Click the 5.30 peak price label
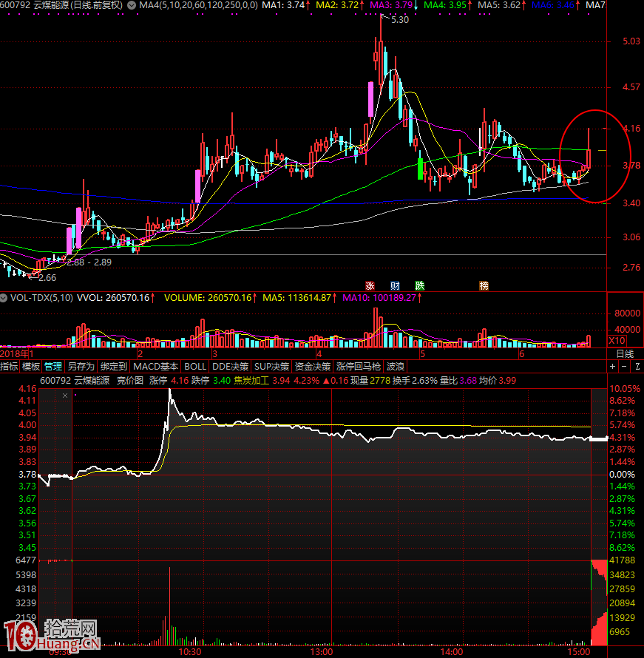 tap(400, 20)
